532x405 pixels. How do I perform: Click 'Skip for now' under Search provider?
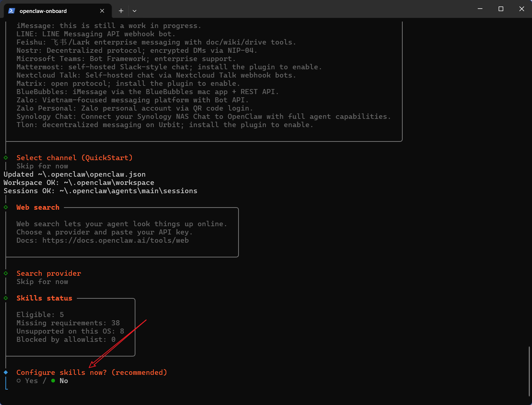[42, 282]
